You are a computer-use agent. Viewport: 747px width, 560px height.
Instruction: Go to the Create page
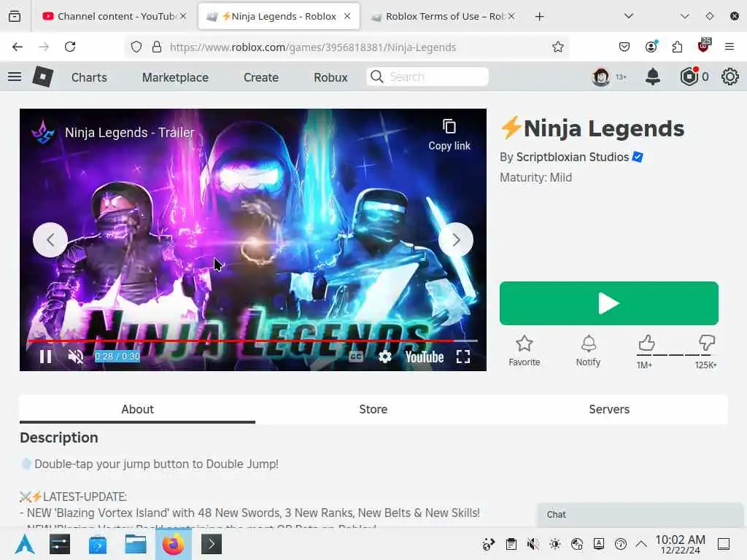click(260, 77)
